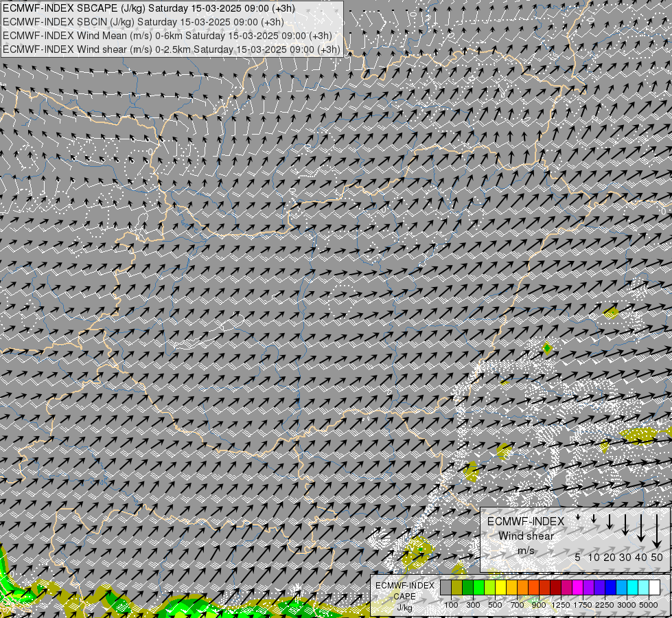The width and height of the screenshot is (672, 618).
Task: Select the red-orange swatch left of 900 tick
Action: coord(533,588)
